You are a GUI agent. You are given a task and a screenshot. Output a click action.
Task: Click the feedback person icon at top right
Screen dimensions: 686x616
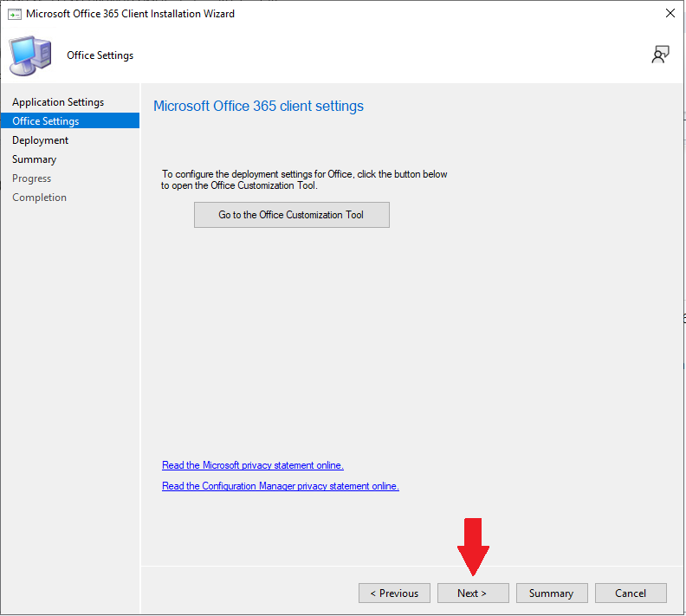[x=660, y=55]
